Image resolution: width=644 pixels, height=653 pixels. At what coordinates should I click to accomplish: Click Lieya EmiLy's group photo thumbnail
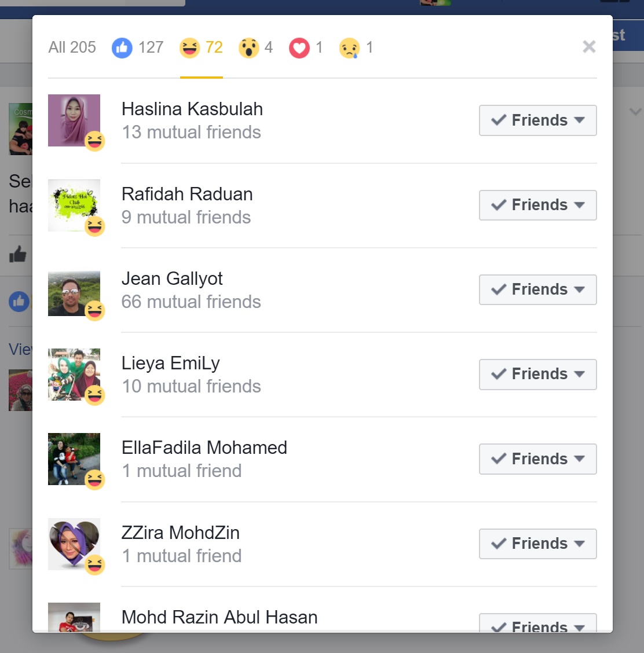(x=74, y=375)
